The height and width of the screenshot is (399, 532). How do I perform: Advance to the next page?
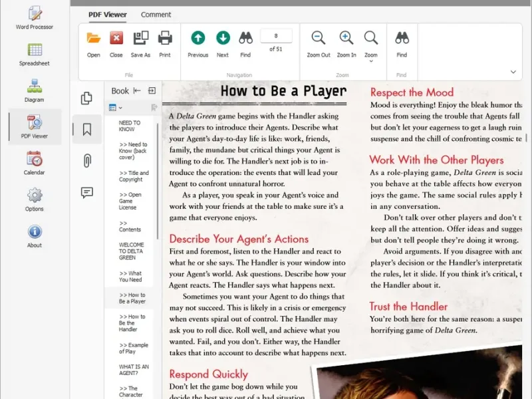pyautogui.click(x=223, y=43)
